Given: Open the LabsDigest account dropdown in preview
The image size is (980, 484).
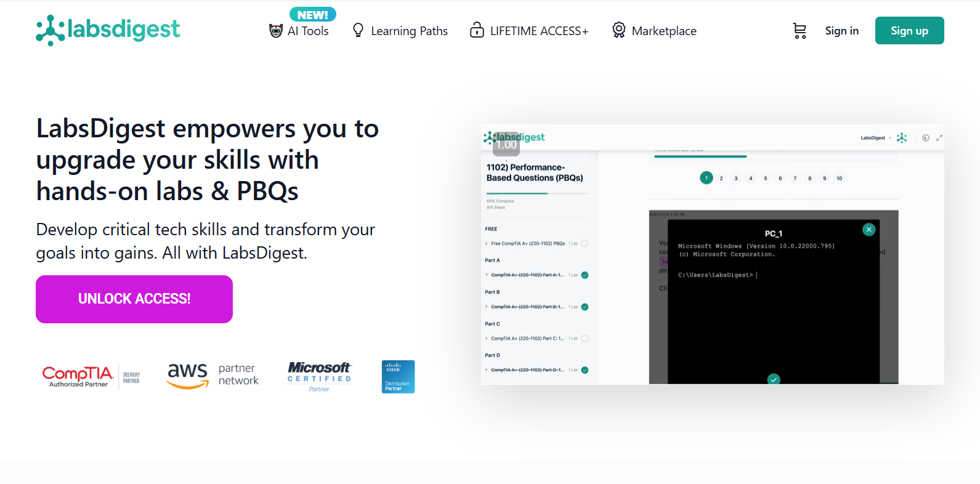Looking at the screenshot, I should coord(876,138).
